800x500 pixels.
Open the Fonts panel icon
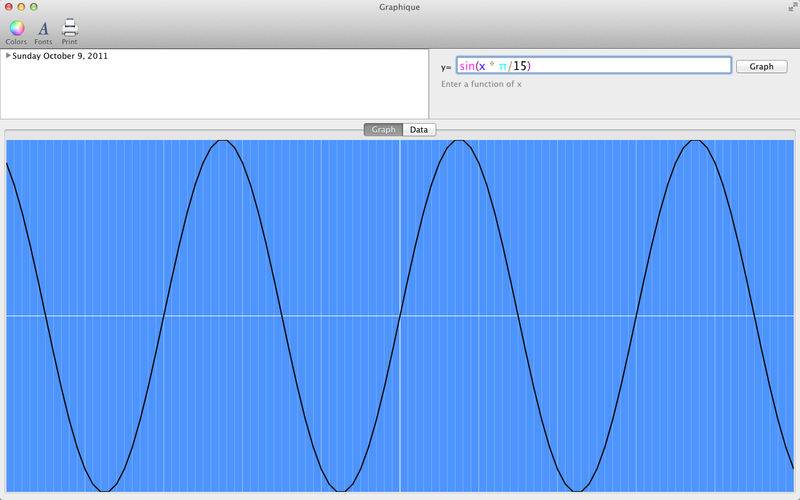pyautogui.click(x=43, y=32)
